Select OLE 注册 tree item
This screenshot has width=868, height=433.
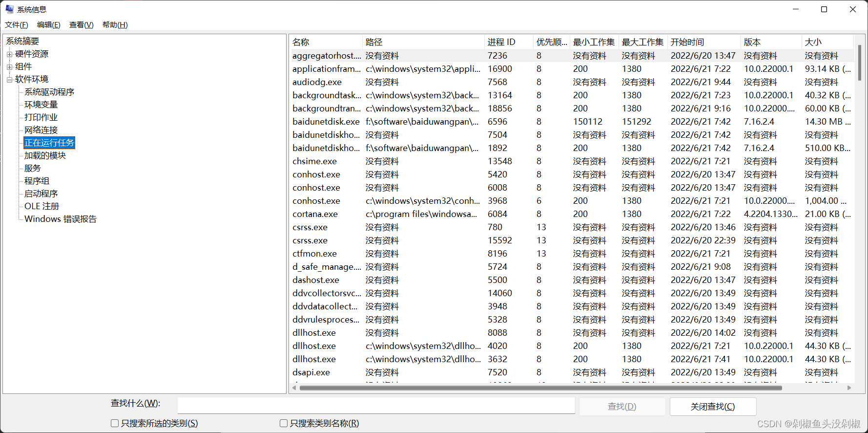[42, 206]
